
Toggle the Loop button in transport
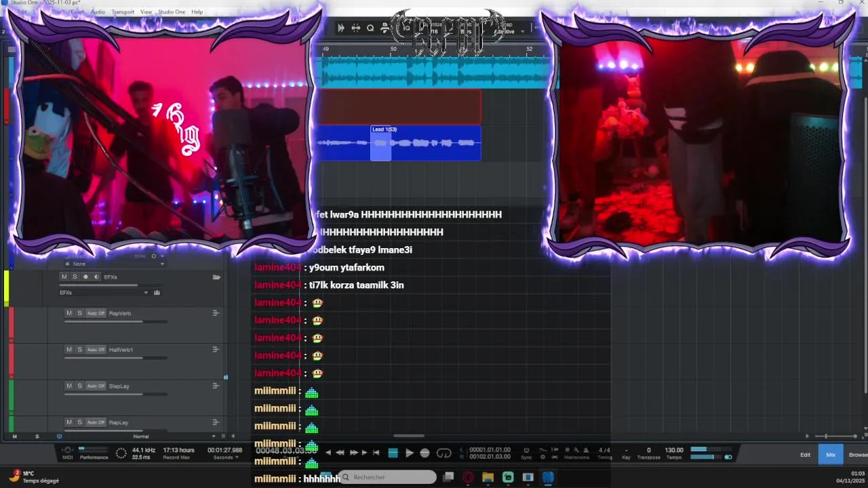point(444,453)
